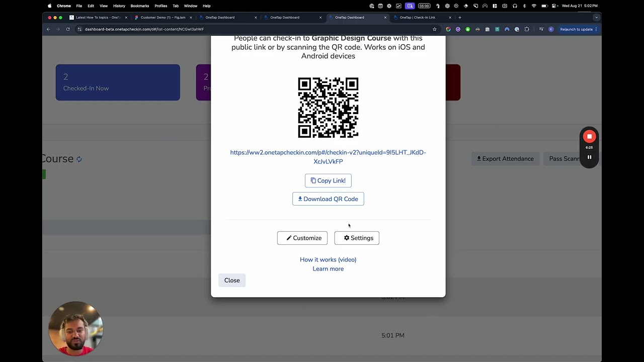The width and height of the screenshot is (644, 362).
Task: Open Customize for the check-in page
Action: (302, 238)
